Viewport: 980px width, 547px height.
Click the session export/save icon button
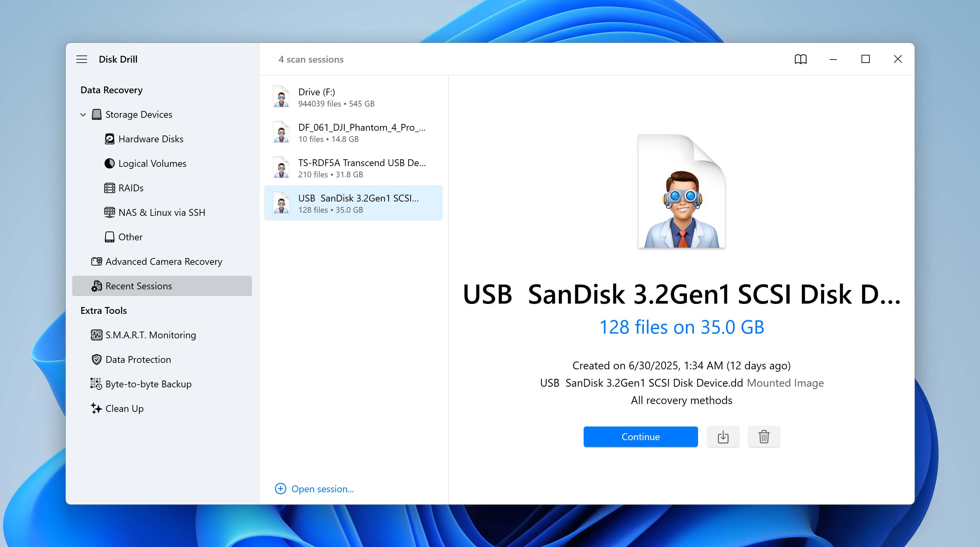point(723,437)
